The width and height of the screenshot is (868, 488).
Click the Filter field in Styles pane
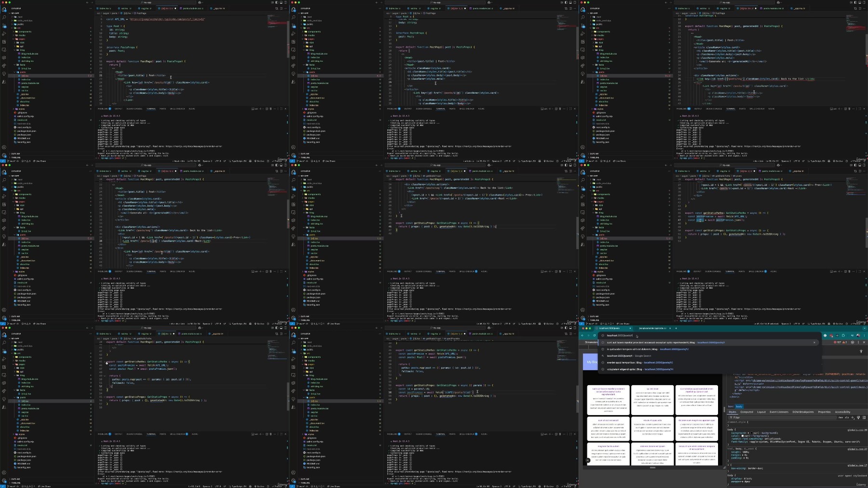click(x=782, y=418)
